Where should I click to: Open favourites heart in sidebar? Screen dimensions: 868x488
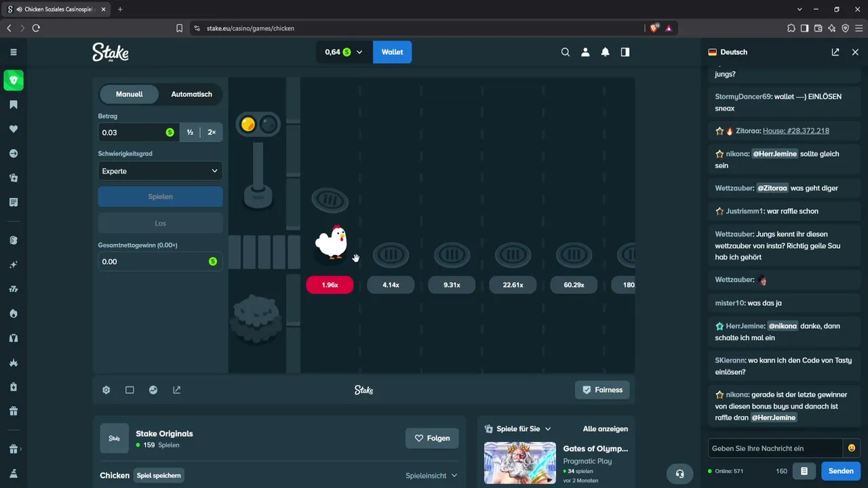pos(14,129)
